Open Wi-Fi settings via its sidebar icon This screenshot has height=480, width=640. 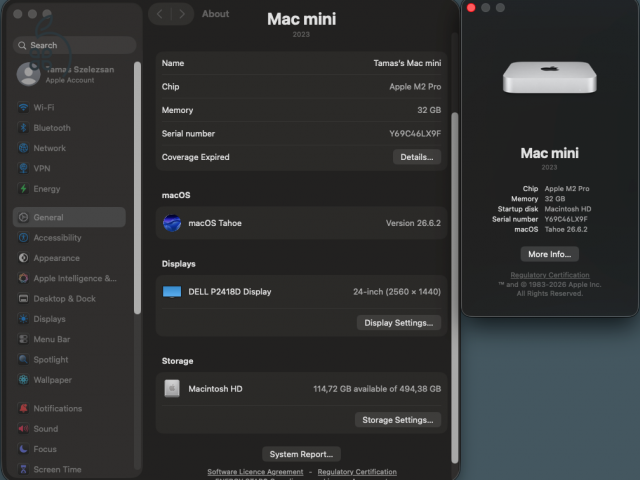[x=23, y=107]
